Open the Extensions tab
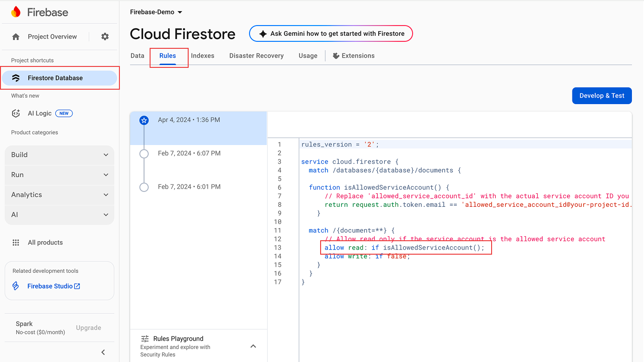 coord(354,56)
